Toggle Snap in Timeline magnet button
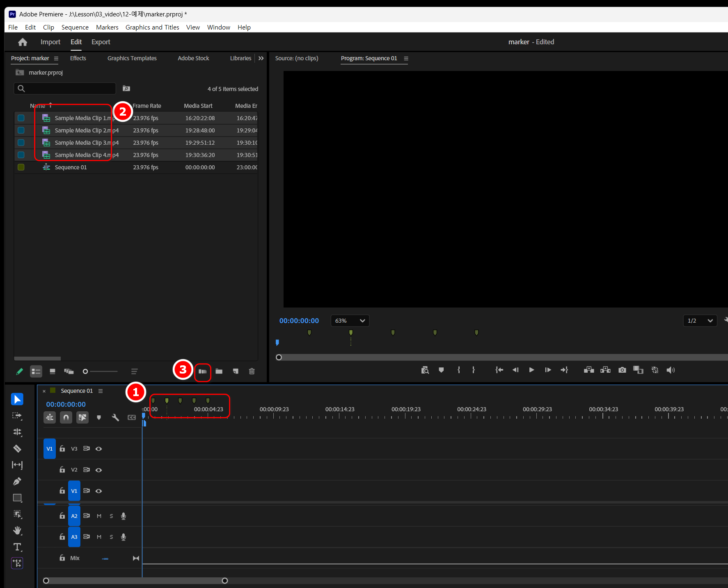 pos(66,417)
